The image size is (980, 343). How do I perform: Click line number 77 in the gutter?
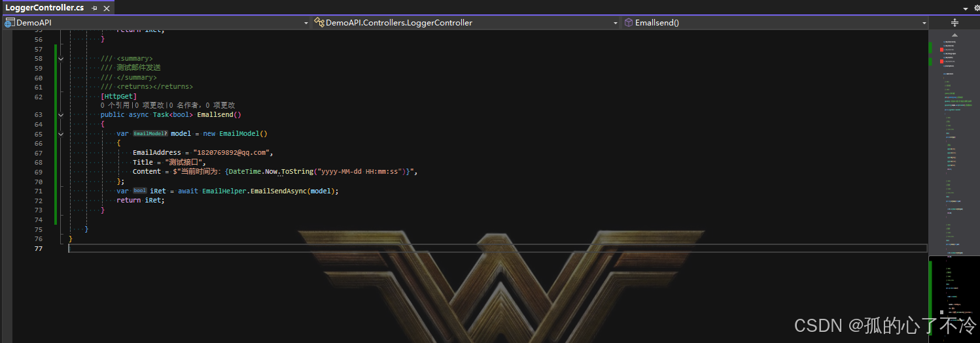[x=38, y=248]
